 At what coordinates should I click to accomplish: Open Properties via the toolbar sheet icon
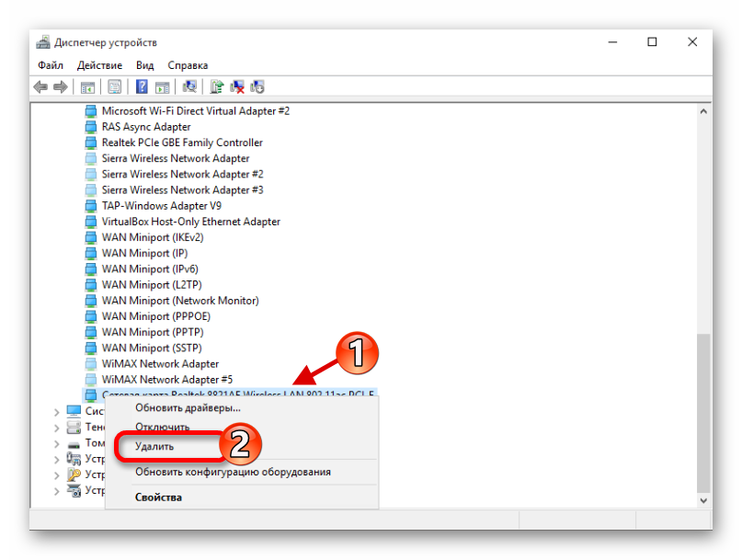pos(115,87)
